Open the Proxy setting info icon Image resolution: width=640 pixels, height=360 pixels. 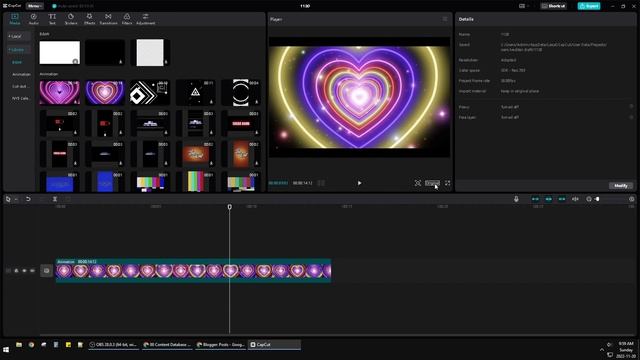631,107
